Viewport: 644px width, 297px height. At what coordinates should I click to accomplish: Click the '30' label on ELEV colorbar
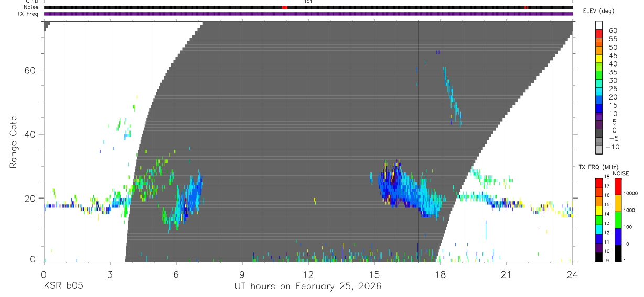click(613, 80)
